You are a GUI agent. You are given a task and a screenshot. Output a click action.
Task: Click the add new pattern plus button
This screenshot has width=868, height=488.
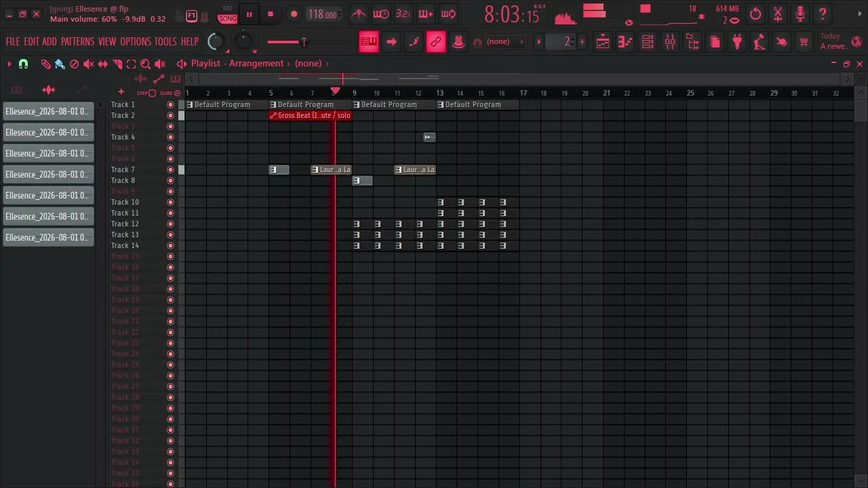582,42
